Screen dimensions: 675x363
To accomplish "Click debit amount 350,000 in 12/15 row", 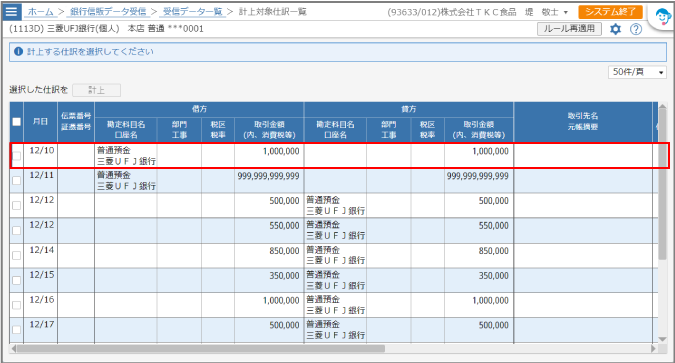I will (284, 276).
